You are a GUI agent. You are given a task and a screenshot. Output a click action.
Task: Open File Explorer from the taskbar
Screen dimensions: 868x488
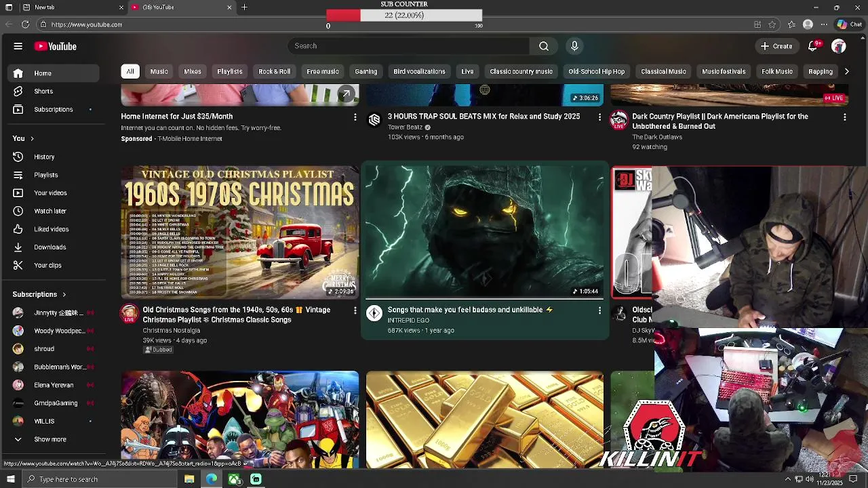coord(189,479)
